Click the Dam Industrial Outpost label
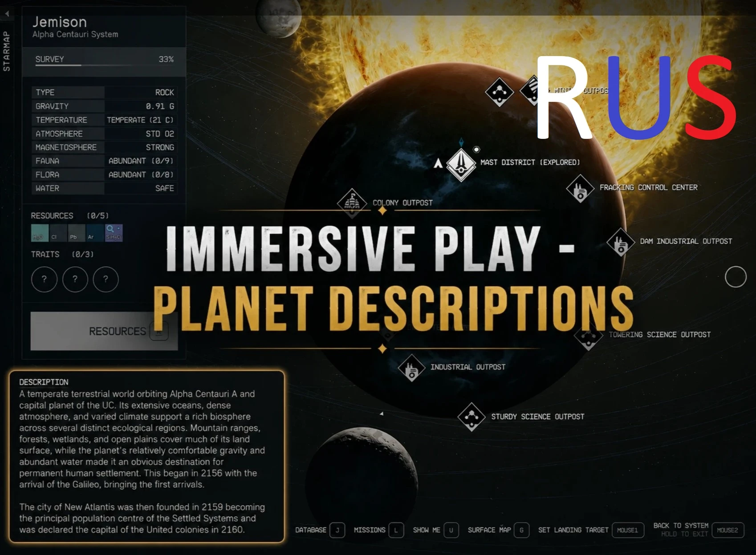The height and width of the screenshot is (555, 756). pos(686,241)
